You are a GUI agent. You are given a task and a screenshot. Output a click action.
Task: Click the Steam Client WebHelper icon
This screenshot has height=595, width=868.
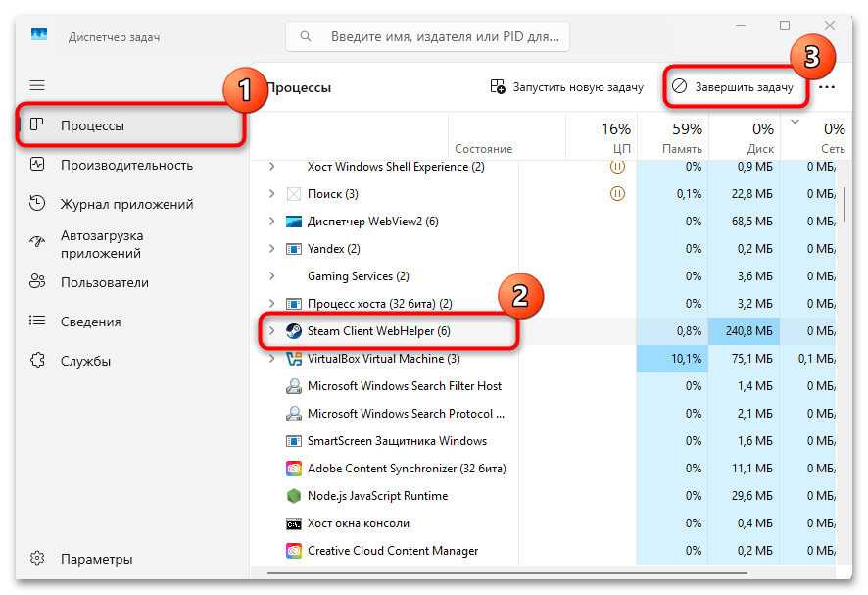coord(293,331)
